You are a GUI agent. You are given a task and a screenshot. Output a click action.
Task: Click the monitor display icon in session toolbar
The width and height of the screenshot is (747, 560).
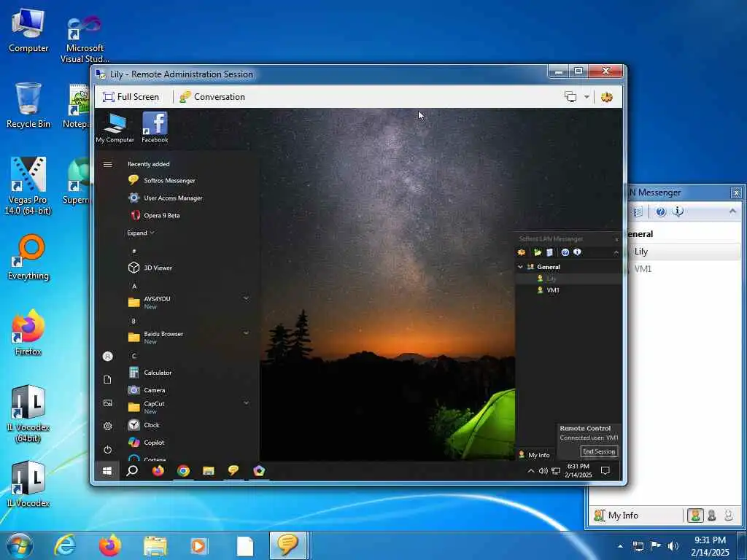570,97
